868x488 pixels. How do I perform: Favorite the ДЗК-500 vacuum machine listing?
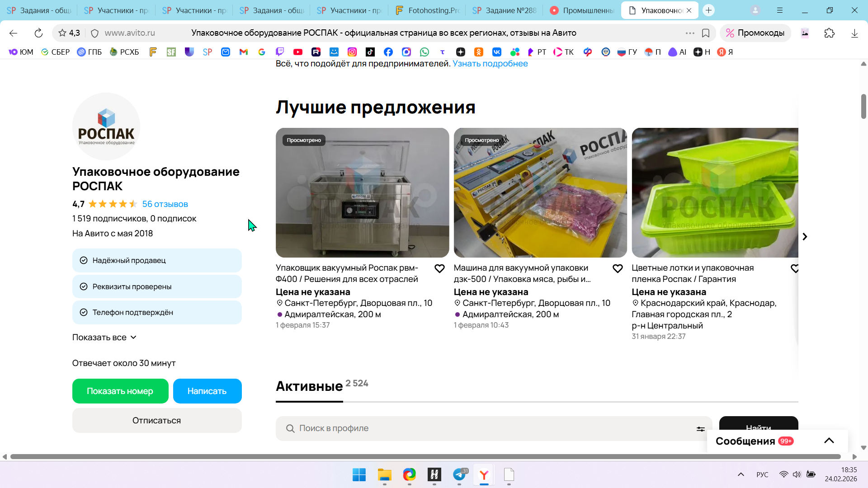pos(618,269)
